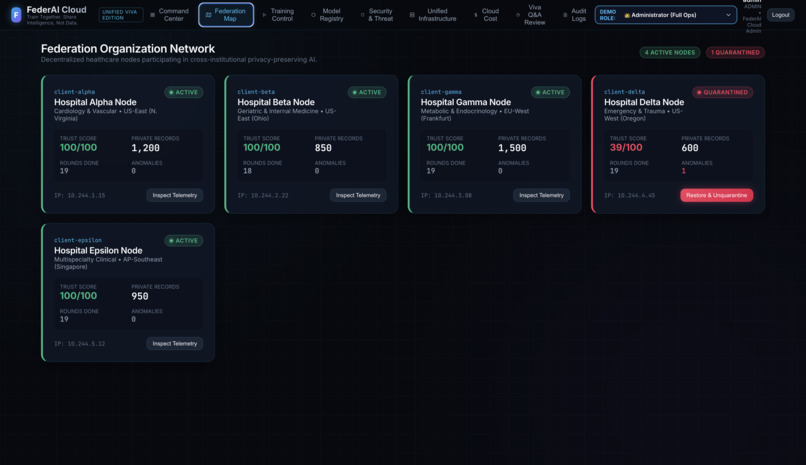The image size is (806, 465).
Task: Click the Active status on client-alpha
Action: pos(184,92)
